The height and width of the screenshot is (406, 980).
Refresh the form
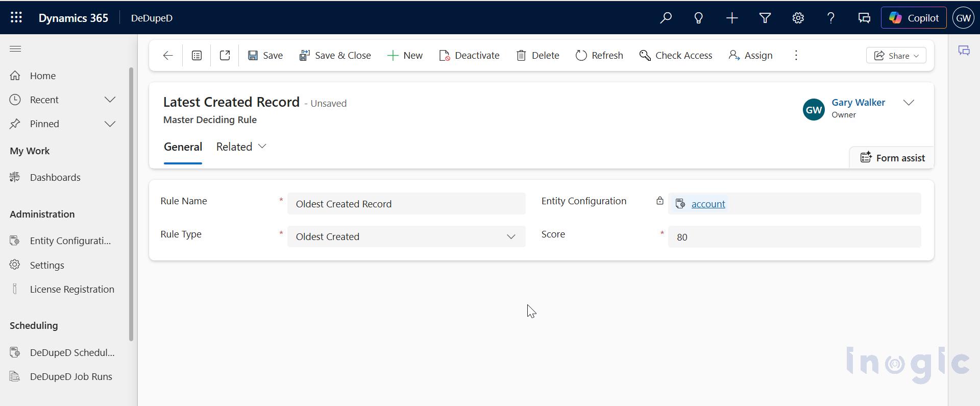pos(599,55)
